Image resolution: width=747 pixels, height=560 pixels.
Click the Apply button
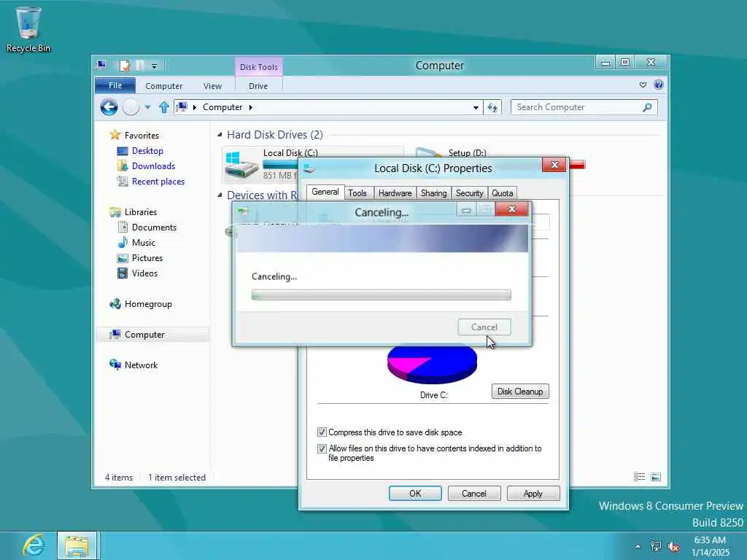(533, 494)
